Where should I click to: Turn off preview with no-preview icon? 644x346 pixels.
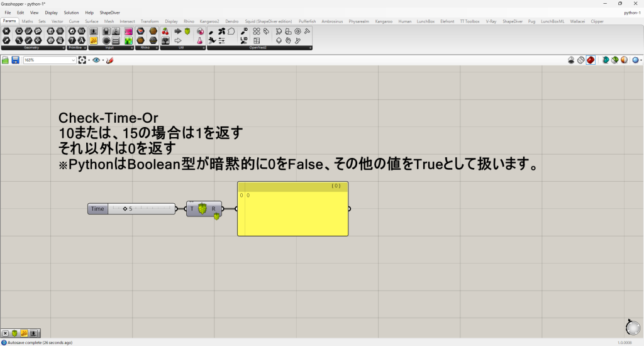pos(571,60)
